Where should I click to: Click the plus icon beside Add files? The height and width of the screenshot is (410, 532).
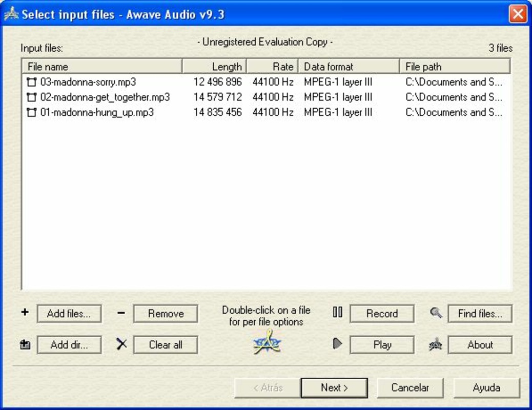(25, 312)
